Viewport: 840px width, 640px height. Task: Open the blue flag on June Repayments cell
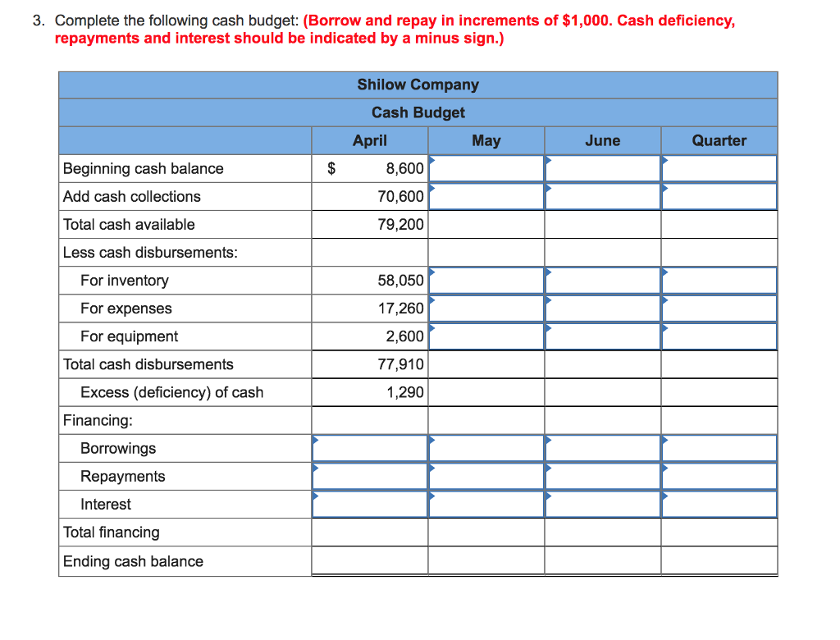[547, 471]
